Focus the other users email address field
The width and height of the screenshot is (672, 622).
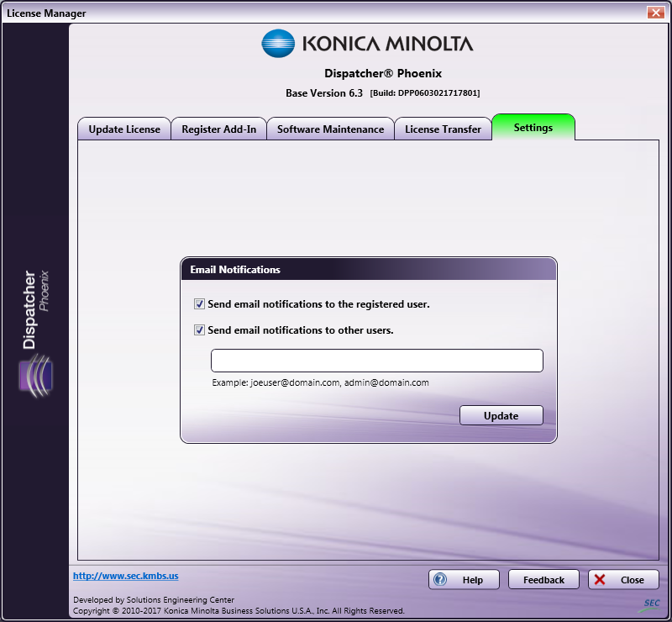coord(376,361)
